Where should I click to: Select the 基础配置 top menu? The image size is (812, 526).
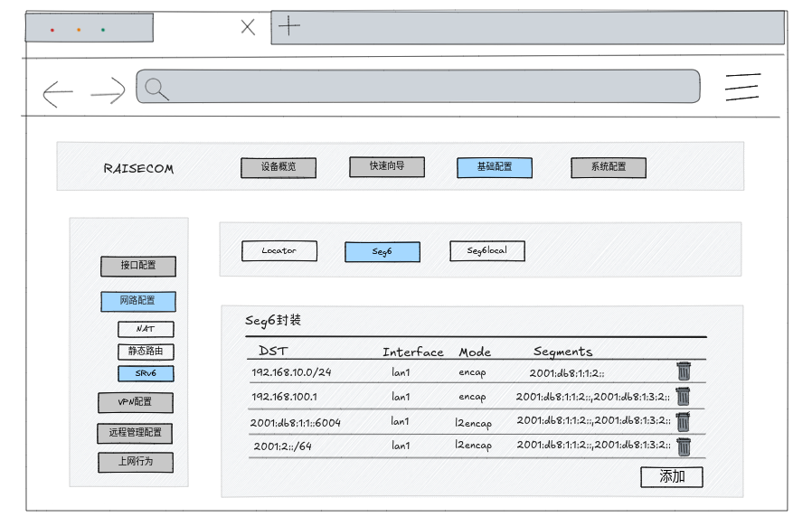[x=495, y=168]
